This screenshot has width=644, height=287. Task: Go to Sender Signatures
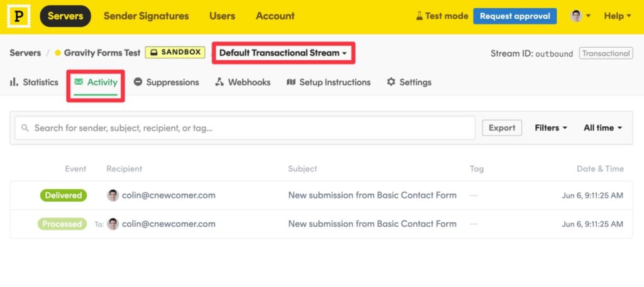click(146, 16)
